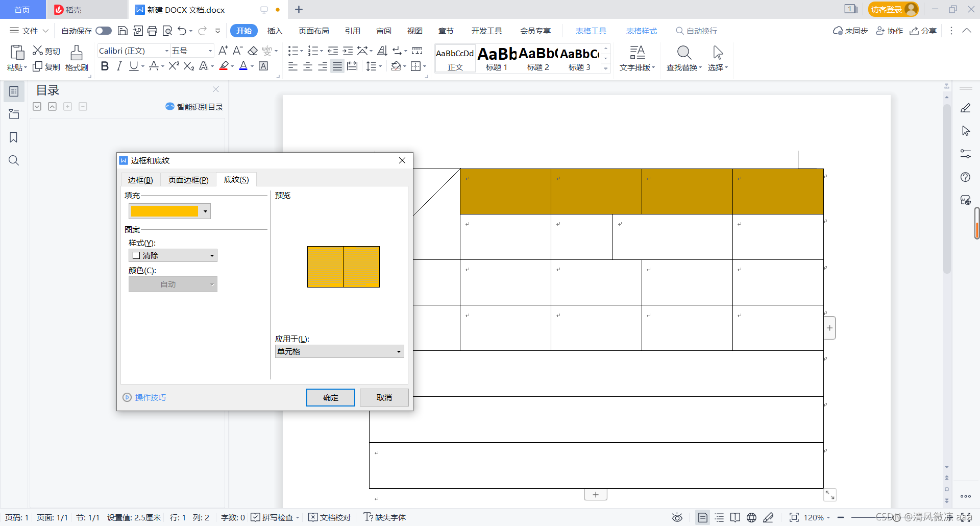Viewport: 980px width, 526px height.
Task: Toggle Bold formatting
Action: [105, 66]
